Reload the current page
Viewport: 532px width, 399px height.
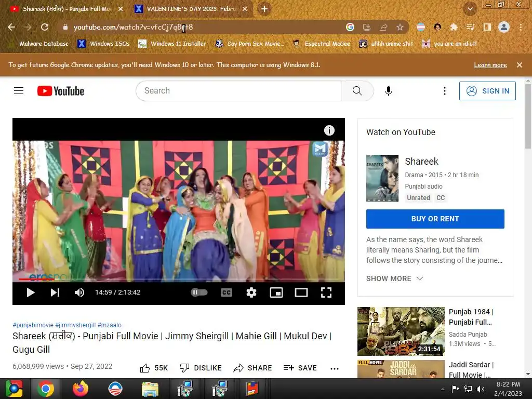coord(45,27)
